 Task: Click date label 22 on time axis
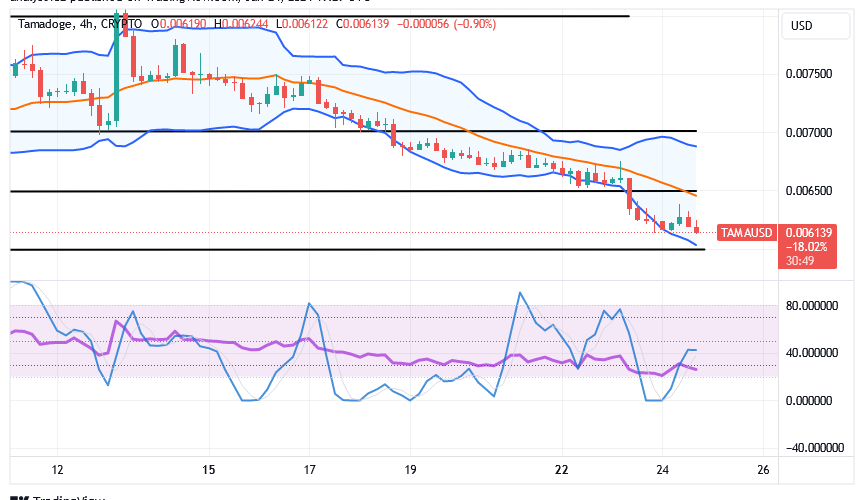[x=562, y=470]
